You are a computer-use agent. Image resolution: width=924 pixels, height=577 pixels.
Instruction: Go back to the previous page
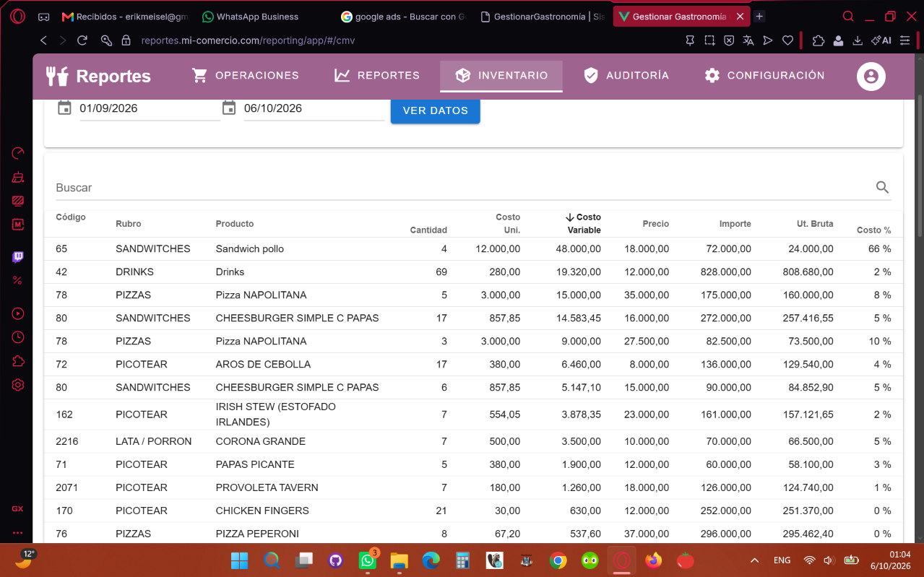(x=44, y=40)
